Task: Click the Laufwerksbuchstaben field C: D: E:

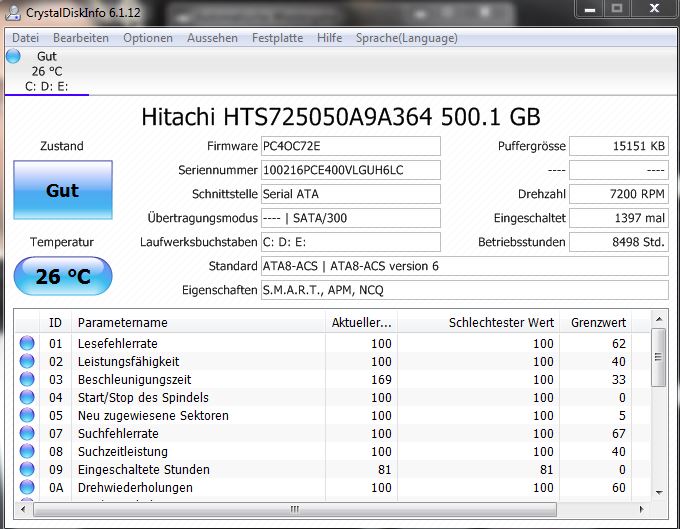Action: (x=351, y=242)
